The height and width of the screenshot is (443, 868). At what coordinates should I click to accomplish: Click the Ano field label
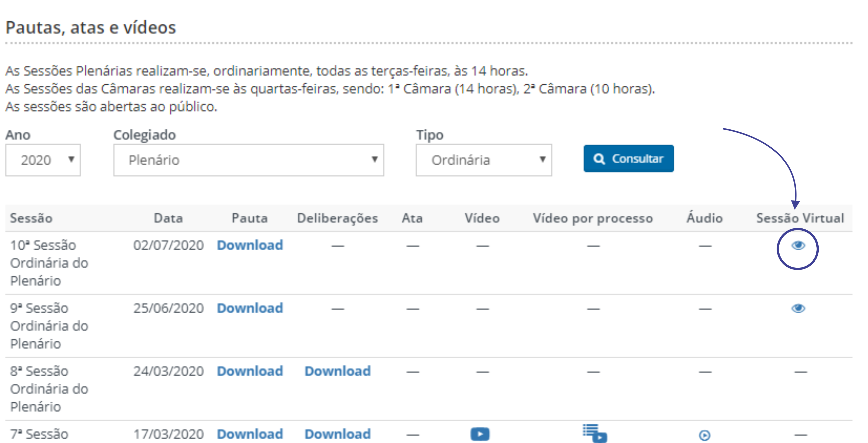click(x=18, y=135)
